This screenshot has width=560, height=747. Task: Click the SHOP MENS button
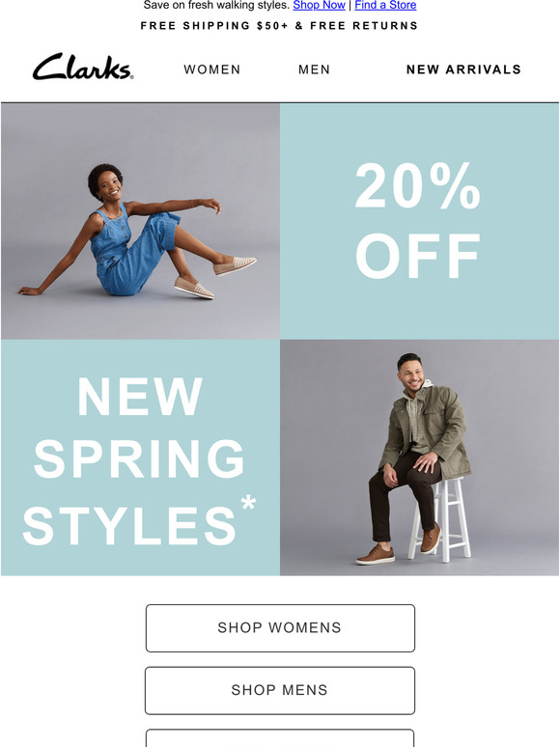tap(280, 690)
